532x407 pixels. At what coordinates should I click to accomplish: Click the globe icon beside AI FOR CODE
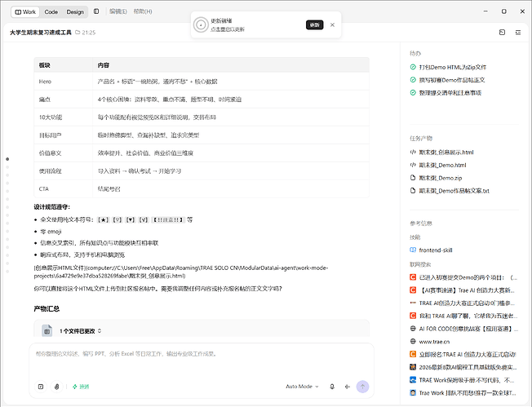click(413, 329)
